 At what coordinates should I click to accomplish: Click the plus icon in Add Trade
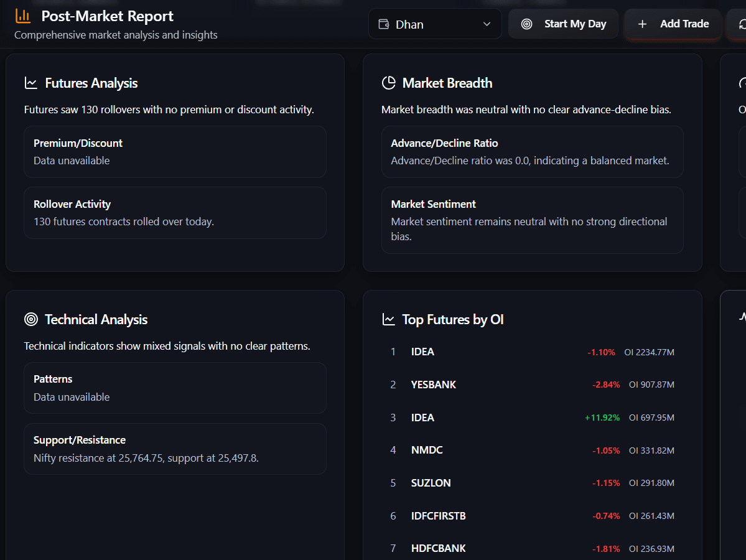643,24
